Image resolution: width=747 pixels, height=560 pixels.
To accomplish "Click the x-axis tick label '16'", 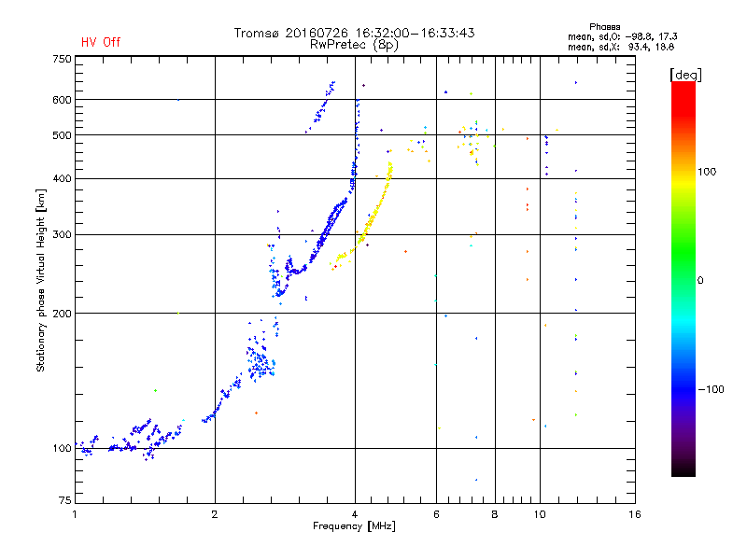I will [x=635, y=514].
